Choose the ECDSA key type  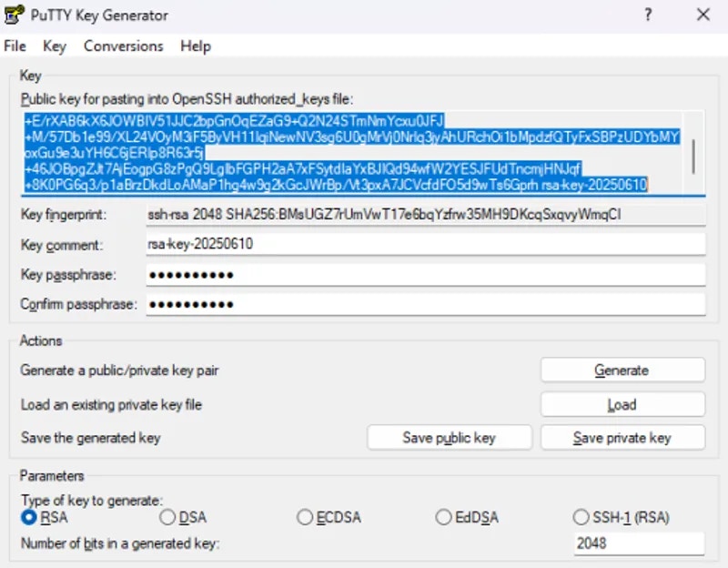tap(304, 516)
